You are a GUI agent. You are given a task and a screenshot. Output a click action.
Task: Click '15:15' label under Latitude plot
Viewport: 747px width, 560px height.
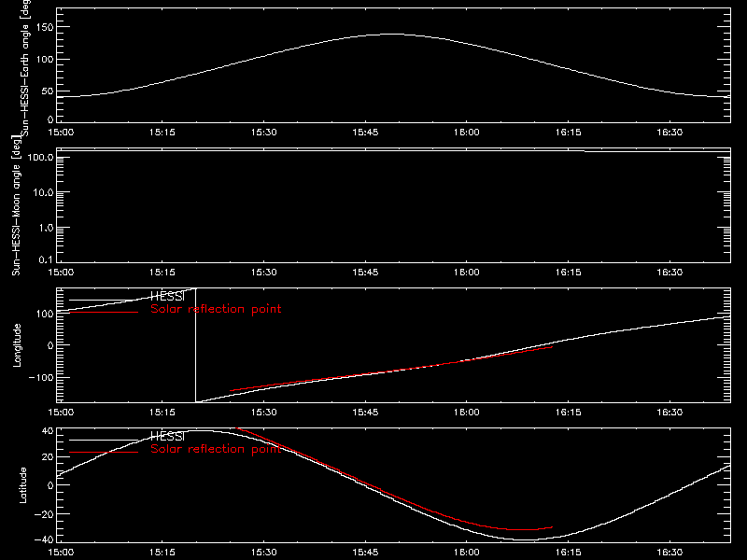coord(162,553)
